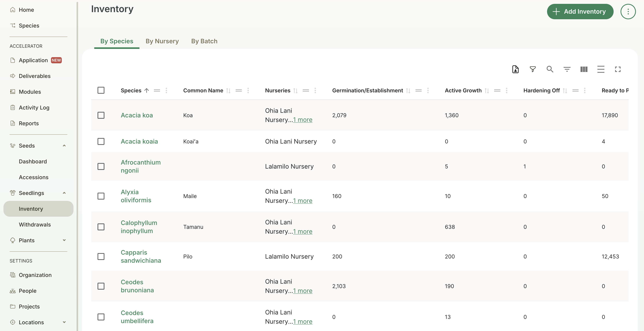The image size is (644, 331).
Task: Expand the Locations settings section
Action: pyautogui.click(x=64, y=322)
